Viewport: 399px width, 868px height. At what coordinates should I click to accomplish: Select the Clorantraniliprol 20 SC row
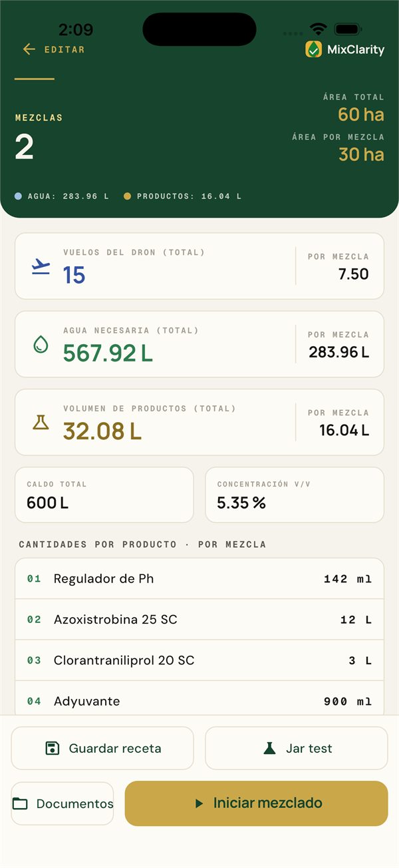coord(199,660)
